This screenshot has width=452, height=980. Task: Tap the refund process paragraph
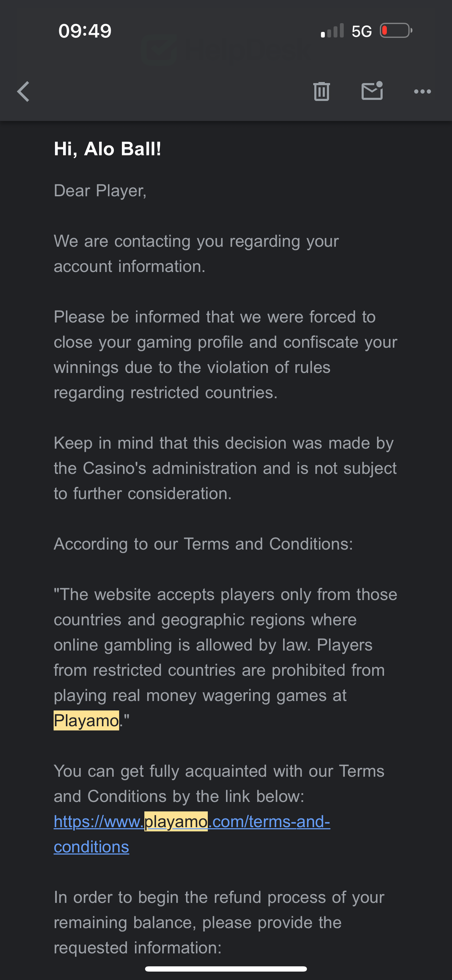pos(219,922)
